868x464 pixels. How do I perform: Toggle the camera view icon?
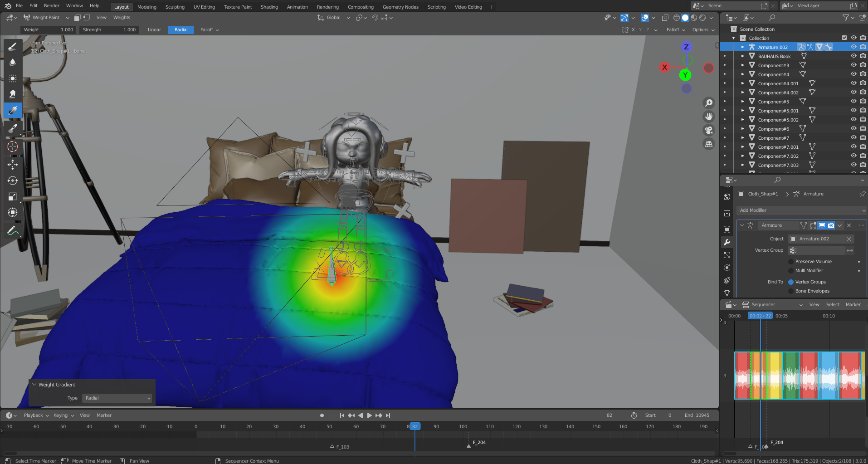click(x=709, y=130)
